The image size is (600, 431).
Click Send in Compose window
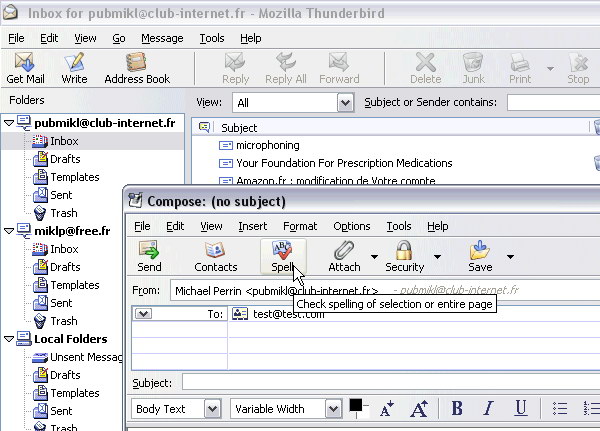click(x=149, y=256)
